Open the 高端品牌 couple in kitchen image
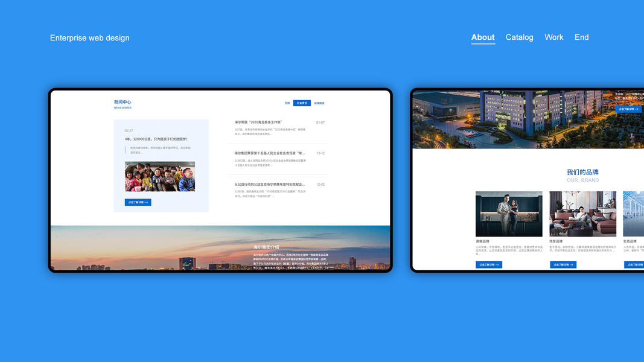 coord(509,214)
